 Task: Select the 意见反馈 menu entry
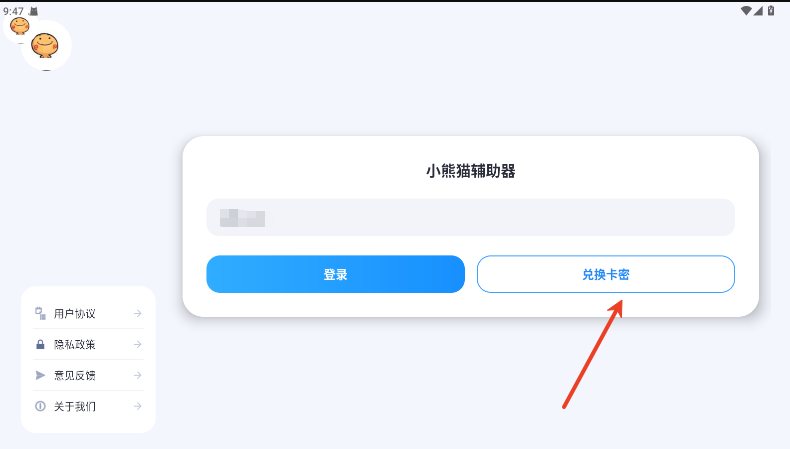coord(88,375)
